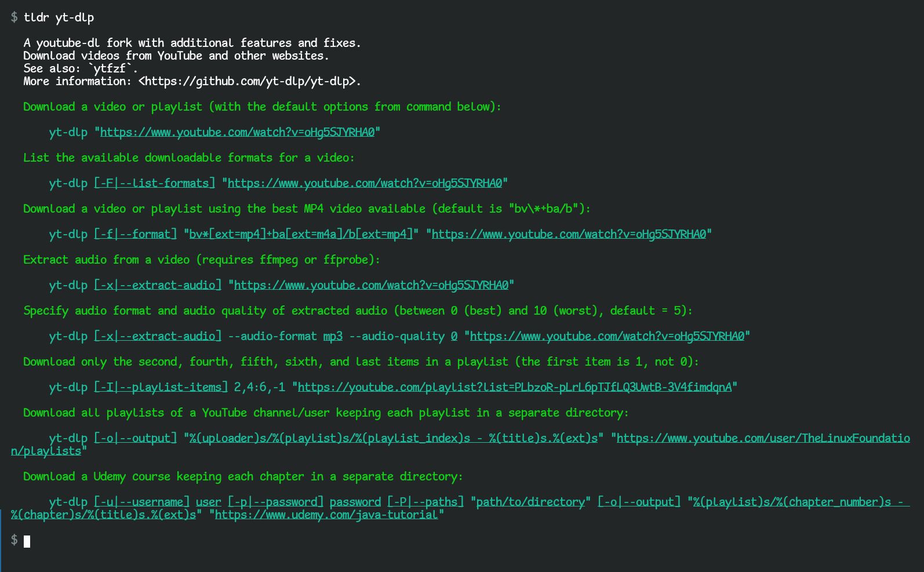Click the mp3 audio format value
The width and height of the screenshot is (924, 572).
(x=333, y=336)
